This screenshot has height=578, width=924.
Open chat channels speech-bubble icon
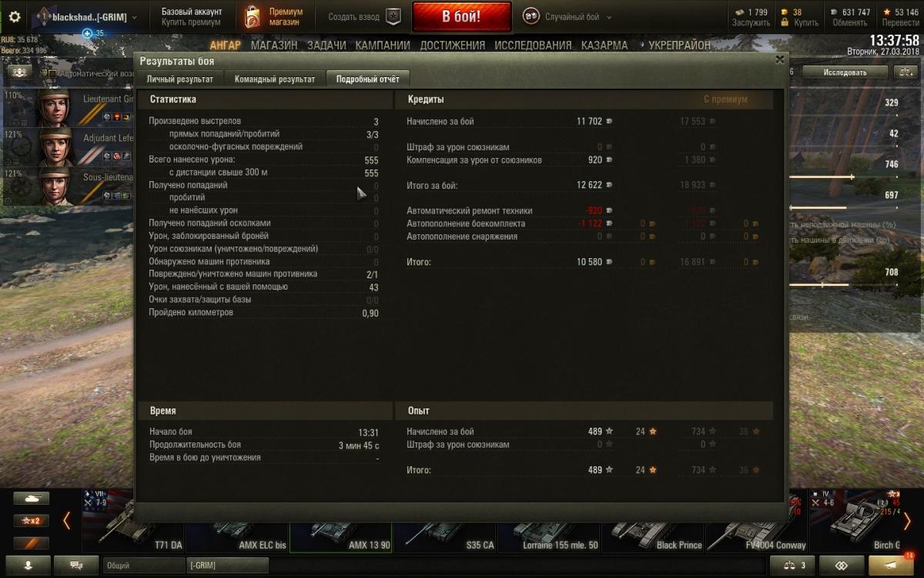click(75, 565)
